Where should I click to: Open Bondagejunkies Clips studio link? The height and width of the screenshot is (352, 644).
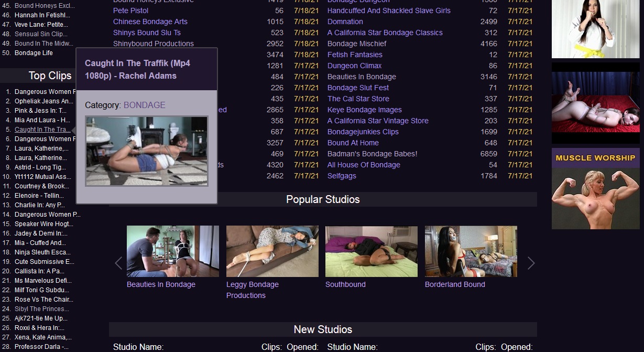[x=363, y=132]
